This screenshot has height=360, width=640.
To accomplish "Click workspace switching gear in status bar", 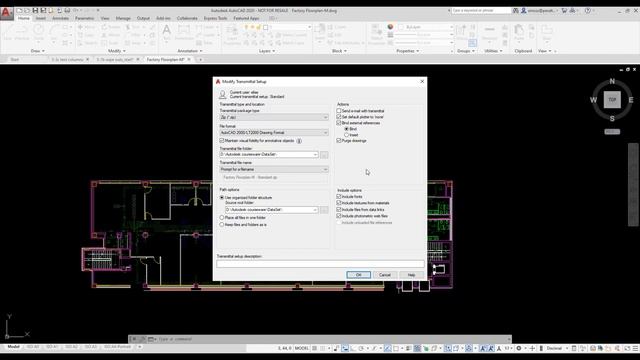I will [x=519, y=348].
